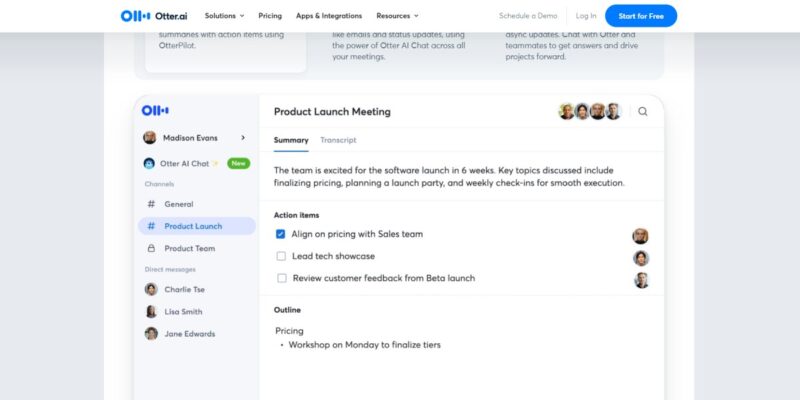Click the Outline heading
The width and height of the screenshot is (800, 400).
[287, 310]
